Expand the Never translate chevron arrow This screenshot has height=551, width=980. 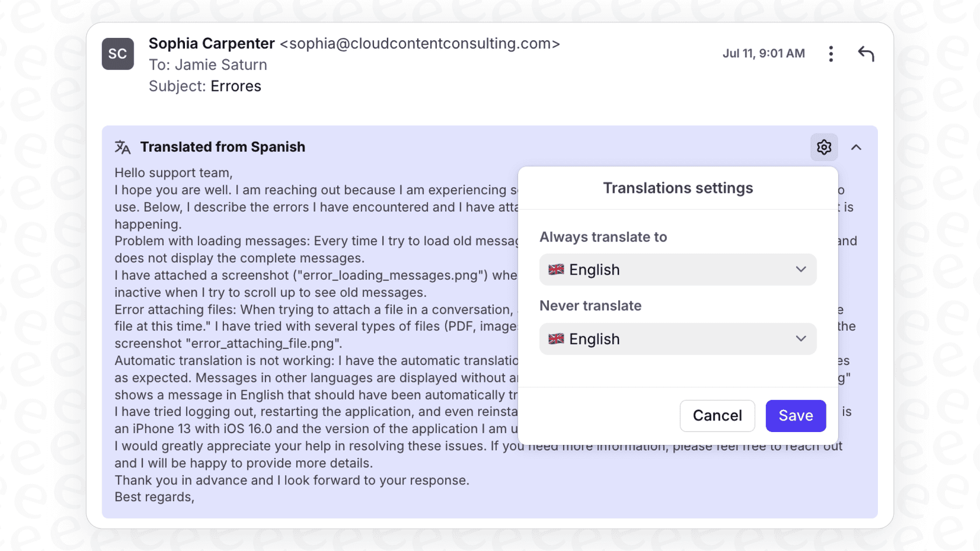tap(801, 339)
